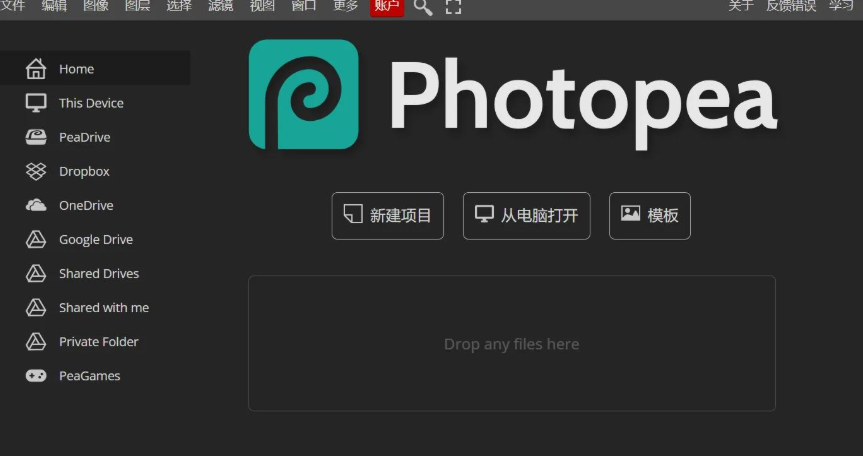863x456 pixels.
Task: Click the Home house icon in sidebar
Action: coord(36,69)
